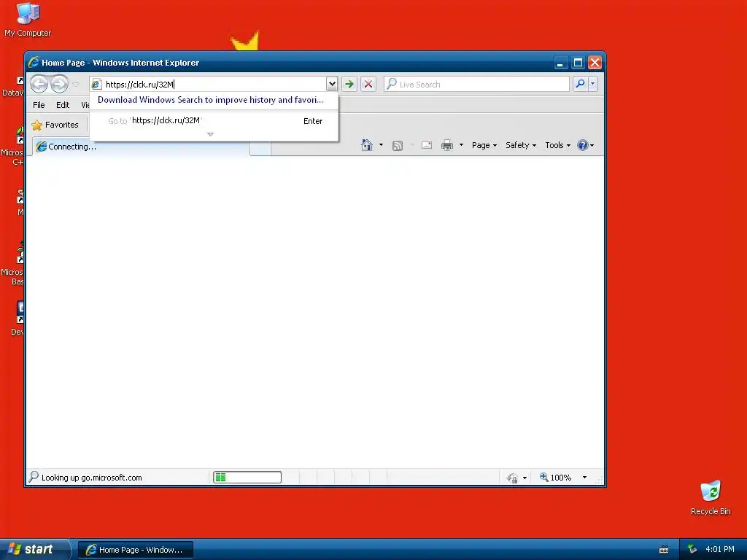Minimize the Internet Explorer window
747x560 pixels.
click(x=561, y=63)
